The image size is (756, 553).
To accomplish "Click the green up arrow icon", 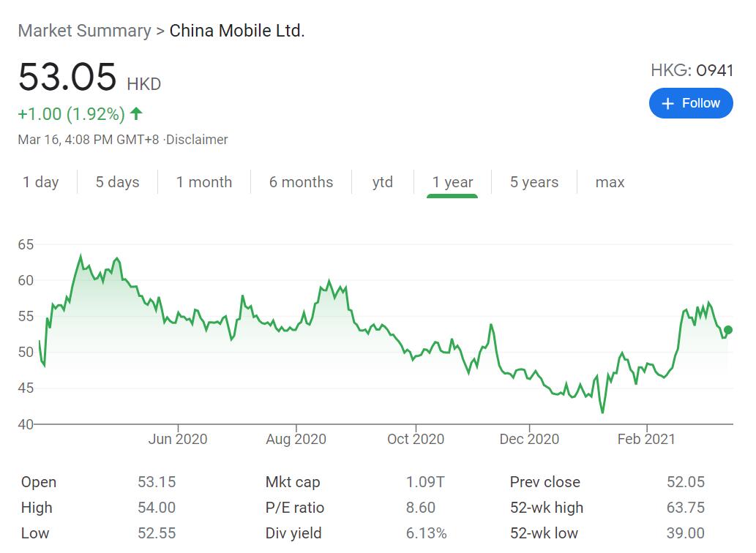I will coord(136,114).
